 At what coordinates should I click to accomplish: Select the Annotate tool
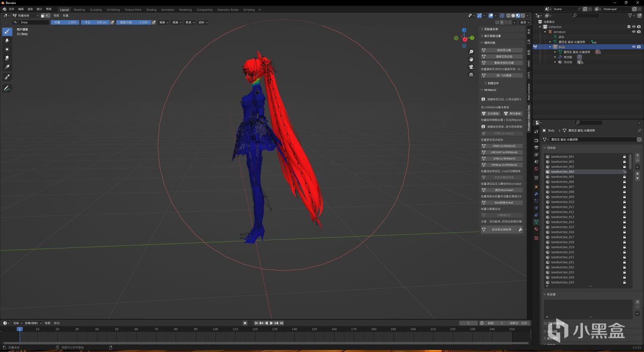click(7, 89)
